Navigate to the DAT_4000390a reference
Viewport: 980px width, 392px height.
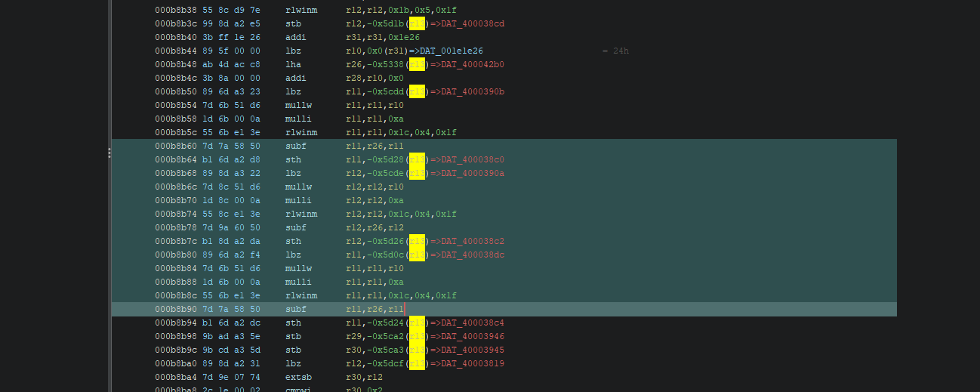click(473, 174)
